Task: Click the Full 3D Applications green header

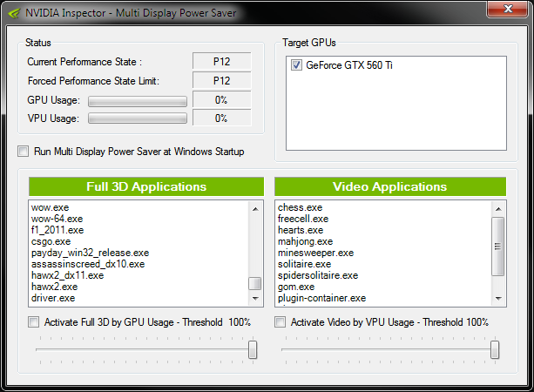Action: (x=146, y=186)
